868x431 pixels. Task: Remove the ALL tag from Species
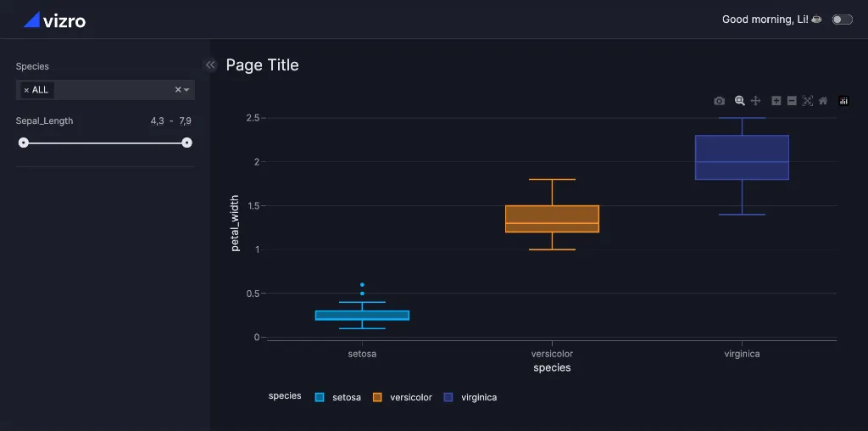coord(26,90)
